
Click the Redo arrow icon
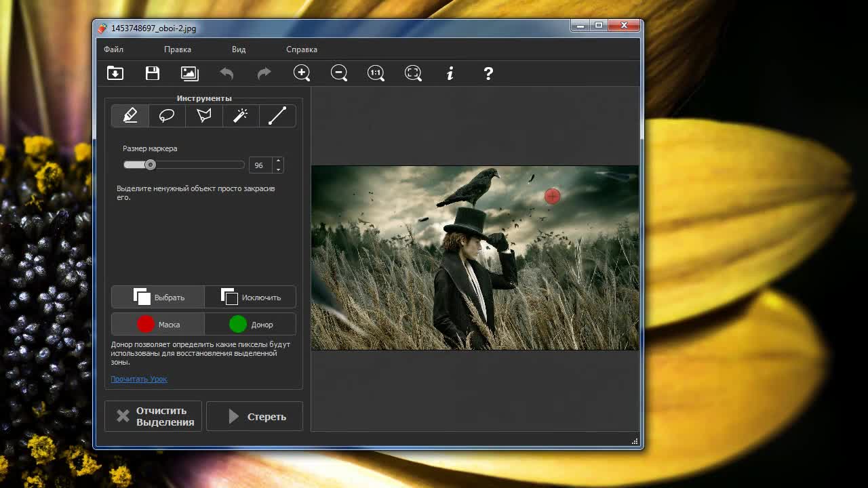coord(264,73)
